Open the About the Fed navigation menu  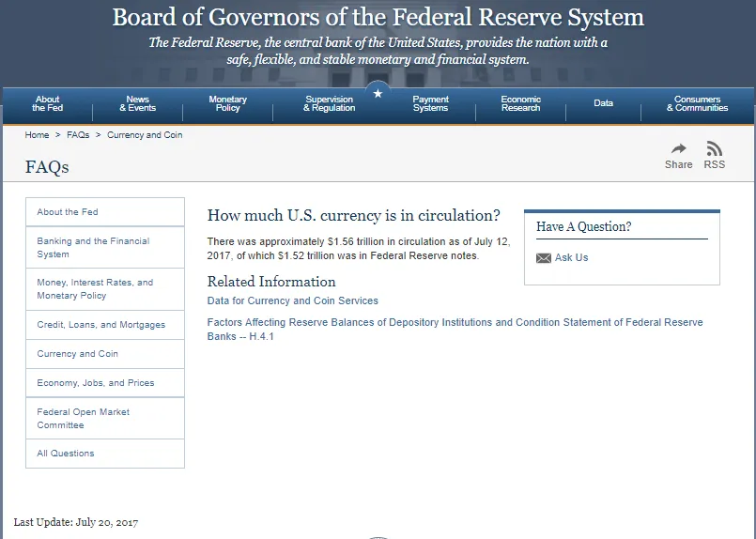tap(47, 103)
